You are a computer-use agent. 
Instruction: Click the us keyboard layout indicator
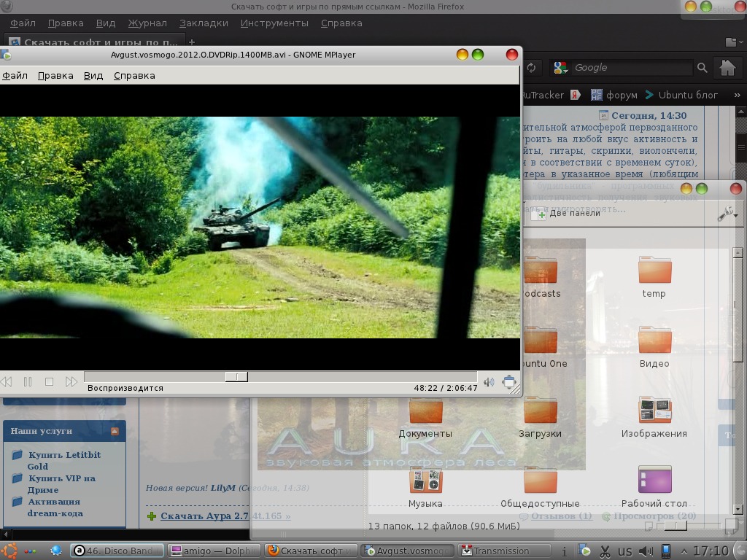[624, 551]
